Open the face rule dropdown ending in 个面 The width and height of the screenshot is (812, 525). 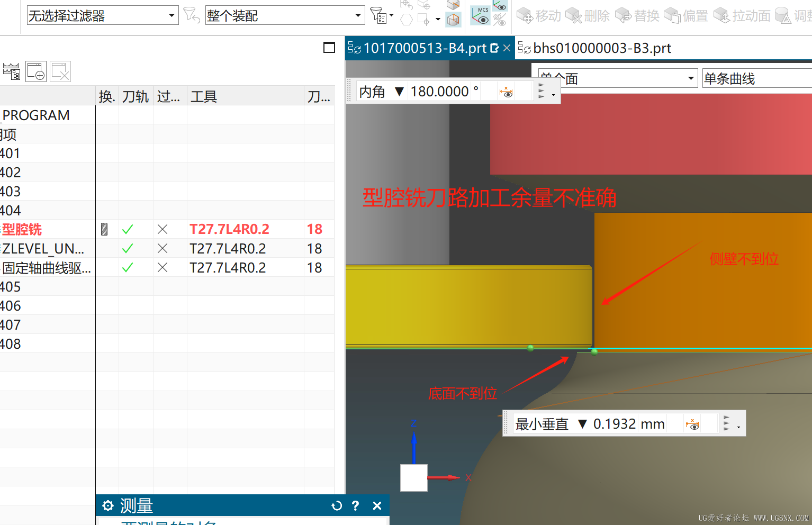(x=618, y=79)
